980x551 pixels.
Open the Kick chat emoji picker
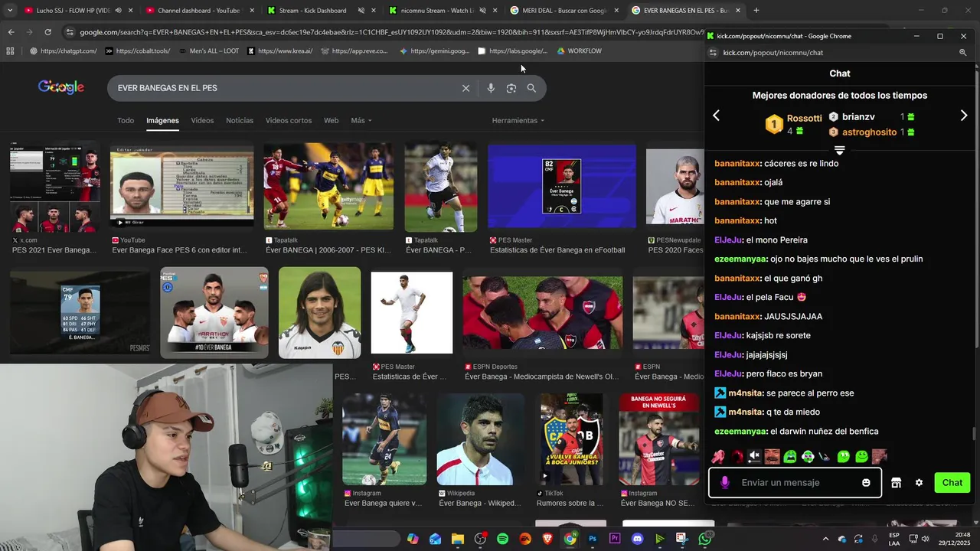pyautogui.click(x=866, y=483)
